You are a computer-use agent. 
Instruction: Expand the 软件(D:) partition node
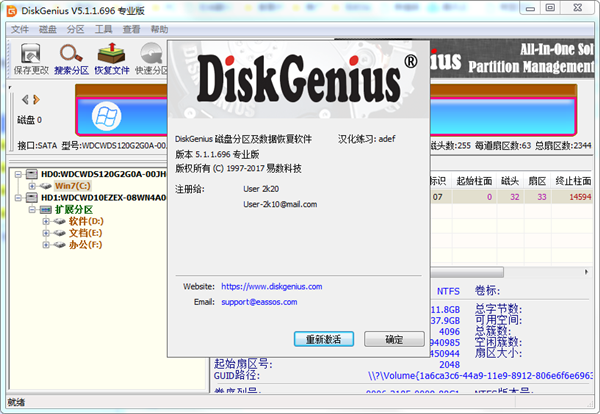(46, 221)
